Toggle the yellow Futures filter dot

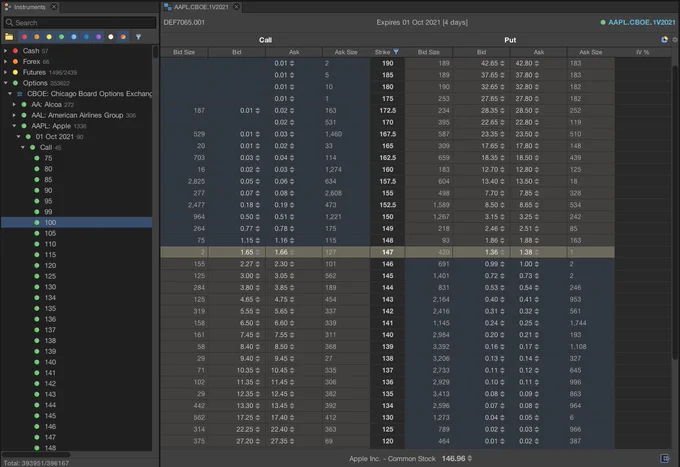coord(49,37)
